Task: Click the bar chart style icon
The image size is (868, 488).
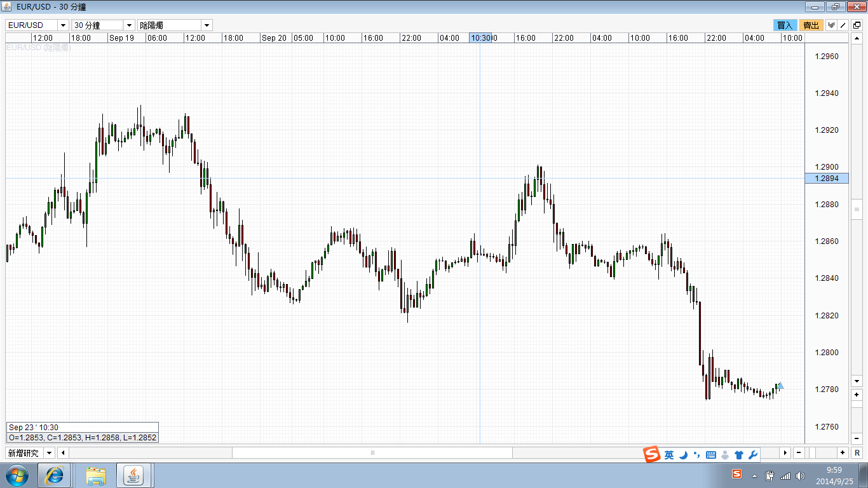Action: pyautogui.click(x=831, y=25)
